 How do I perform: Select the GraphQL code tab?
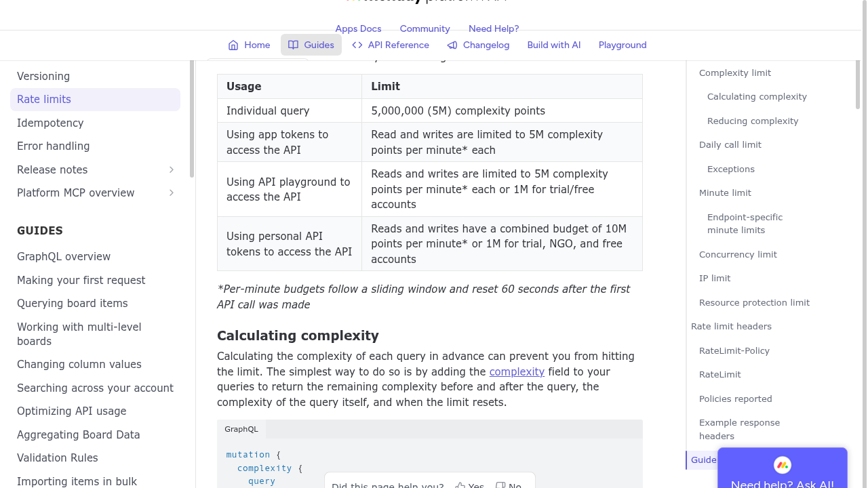(x=241, y=429)
